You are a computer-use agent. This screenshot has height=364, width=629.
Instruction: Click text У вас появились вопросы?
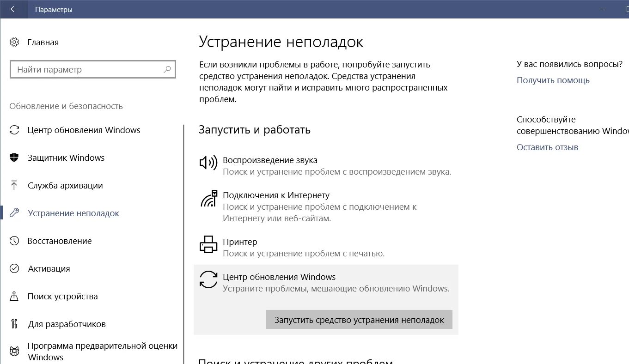tap(570, 65)
